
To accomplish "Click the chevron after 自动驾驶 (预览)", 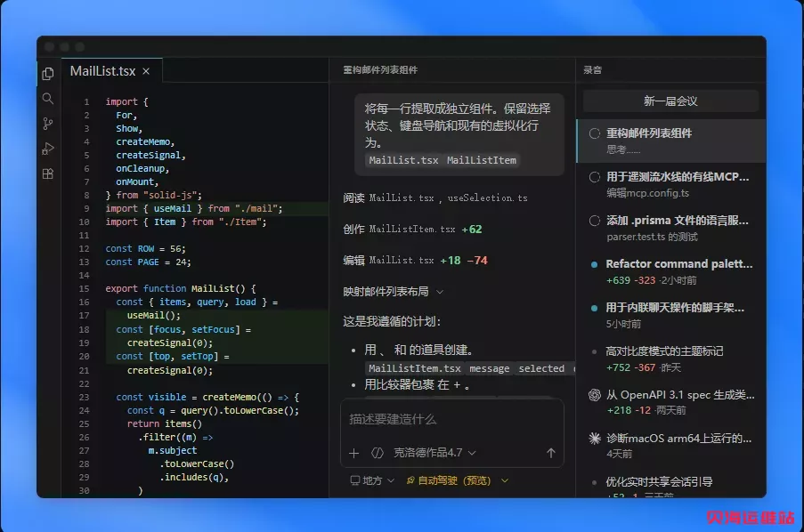I will click(505, 480).
